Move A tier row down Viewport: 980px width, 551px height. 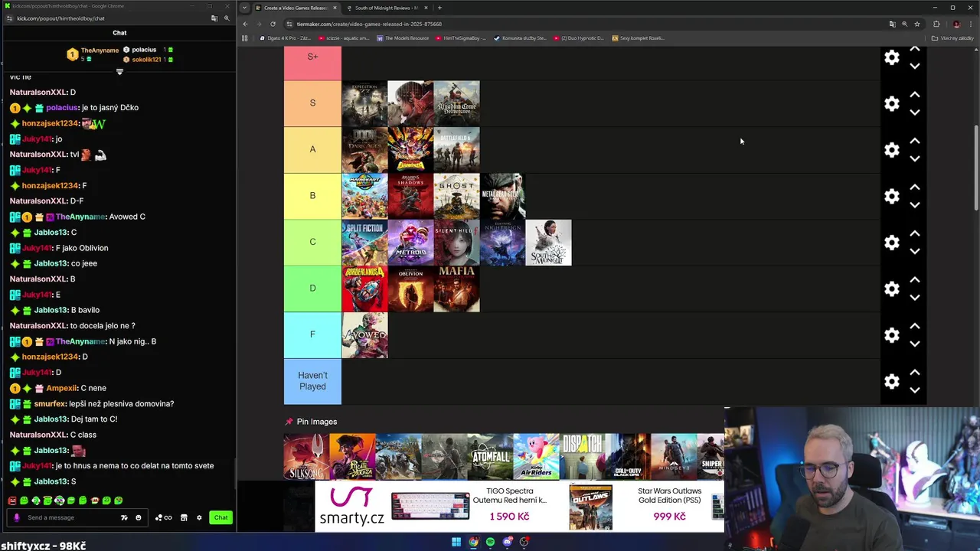pos(914,158)
